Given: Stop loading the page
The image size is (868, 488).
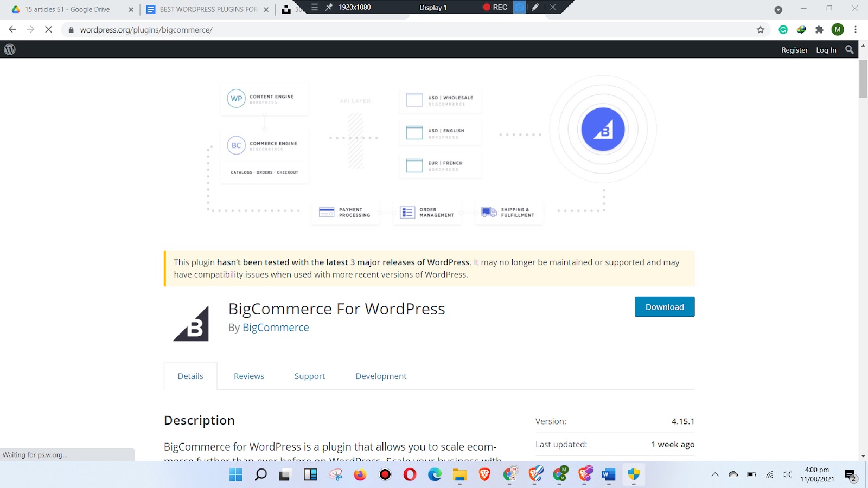Looking at the screenshot, I should point(48,29).
